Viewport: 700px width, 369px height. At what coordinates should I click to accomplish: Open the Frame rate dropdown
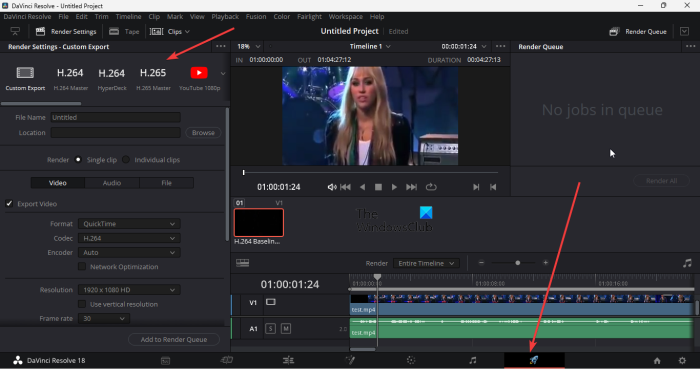(x=104, y=319)
